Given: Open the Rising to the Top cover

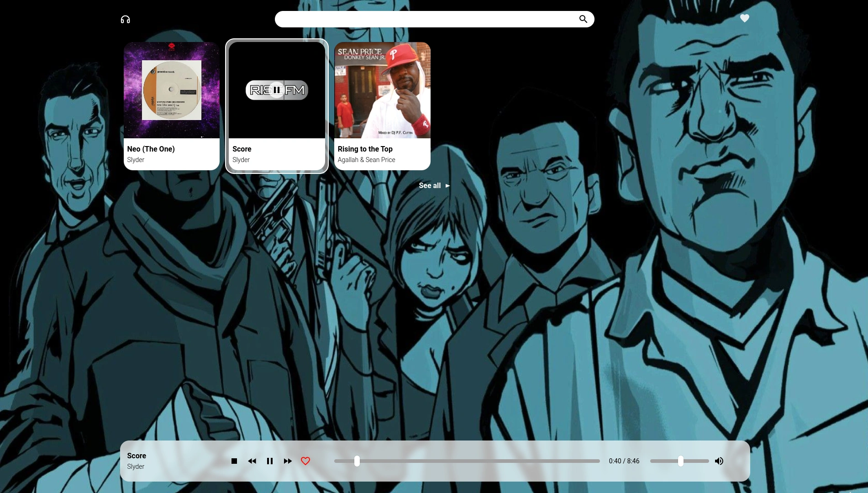Looking at the screenshot, I should (382, 90).
